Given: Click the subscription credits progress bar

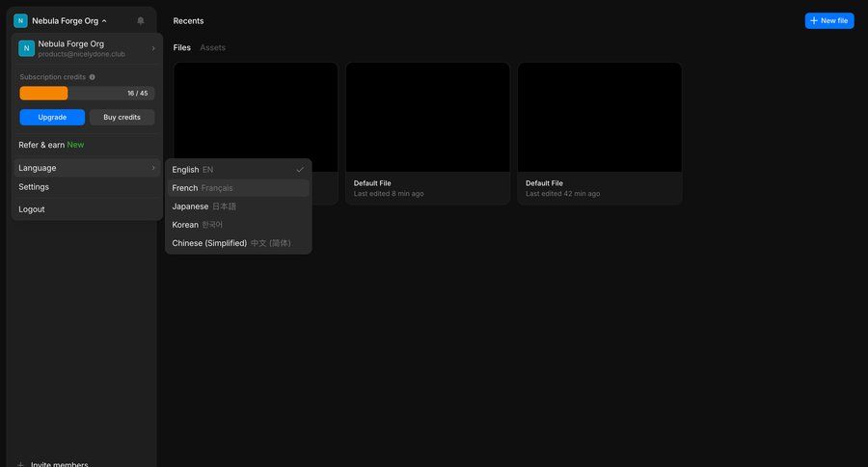Looking at the screenshot, I should [87, 94].
